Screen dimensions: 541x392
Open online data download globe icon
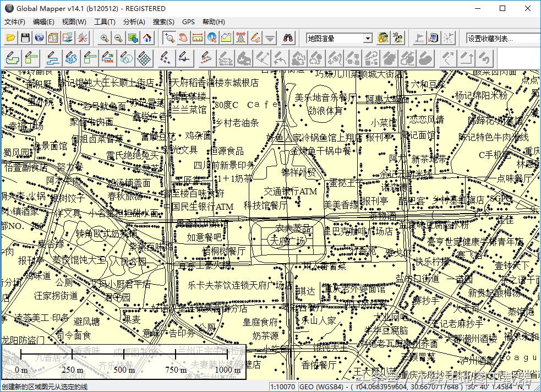point(39,38)
